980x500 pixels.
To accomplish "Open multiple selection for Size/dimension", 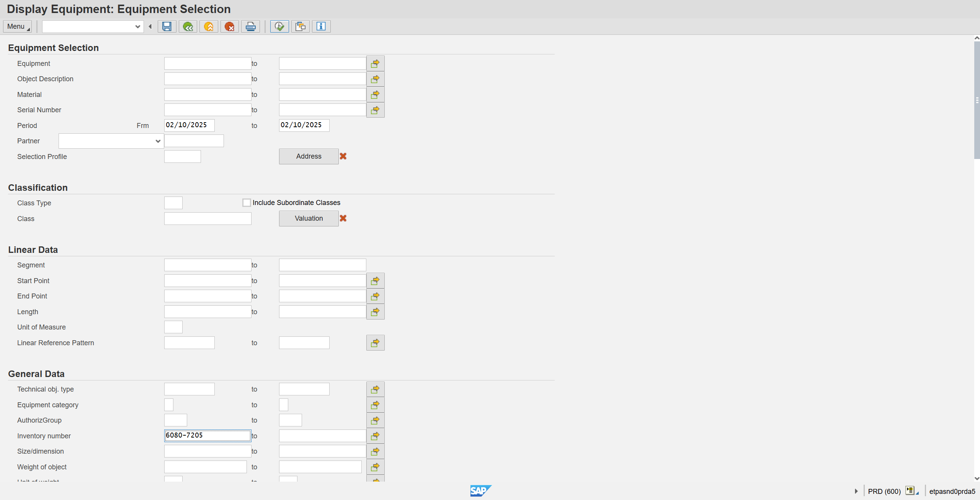I will click(376, 451).
